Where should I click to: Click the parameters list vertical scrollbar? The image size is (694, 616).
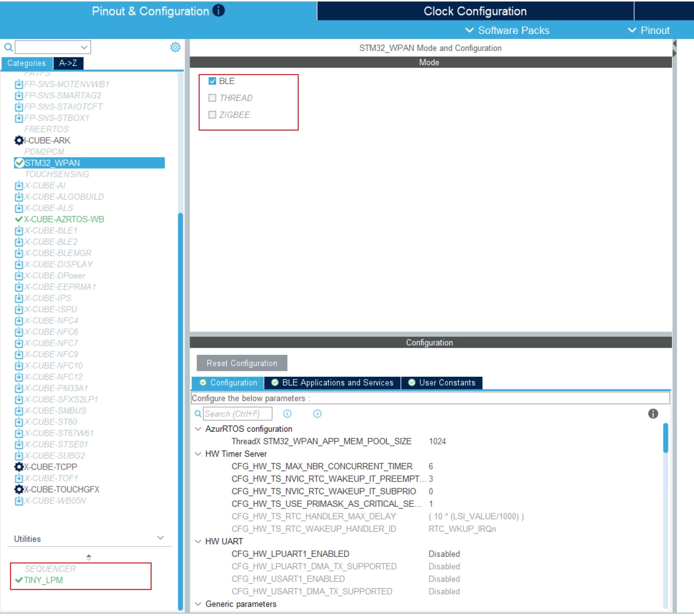(665, 438)
